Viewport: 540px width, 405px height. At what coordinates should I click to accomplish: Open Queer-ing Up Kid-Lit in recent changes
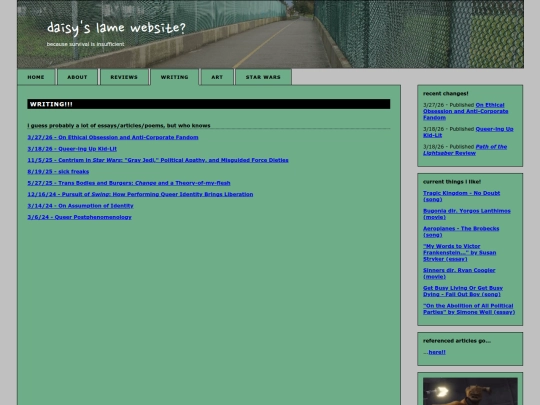[x=468, y=132]
